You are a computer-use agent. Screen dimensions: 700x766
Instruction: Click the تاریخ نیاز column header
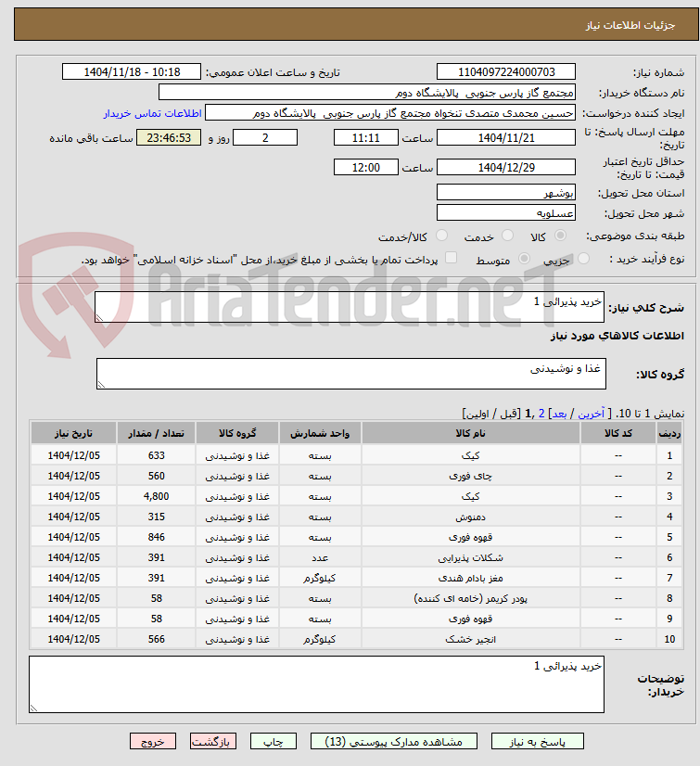[73, 433]
